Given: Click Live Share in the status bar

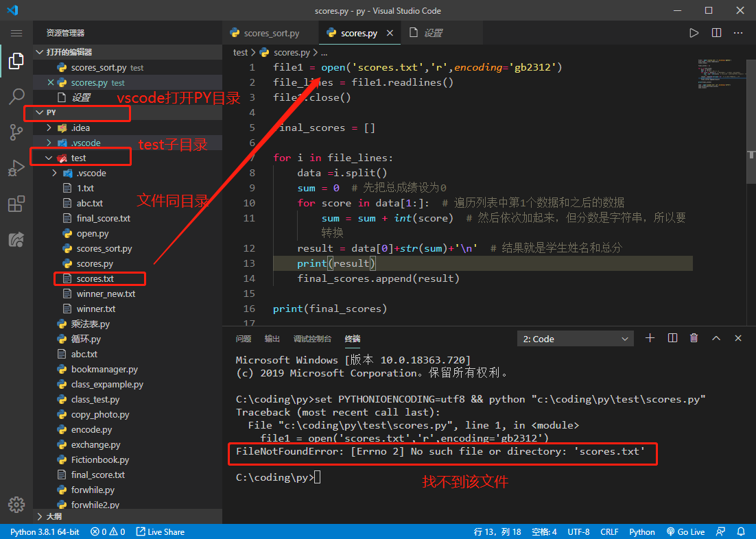Looking at the screenshot, I should [x=160, y=531].
